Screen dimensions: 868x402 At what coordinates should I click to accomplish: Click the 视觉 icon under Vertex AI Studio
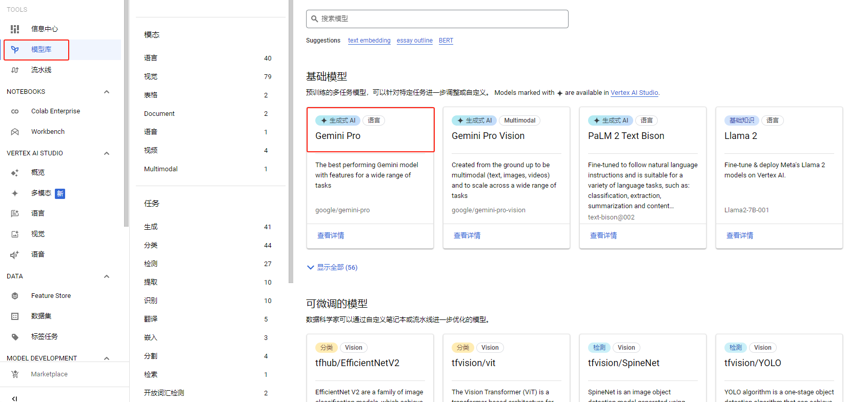click(x=15, y=234)
